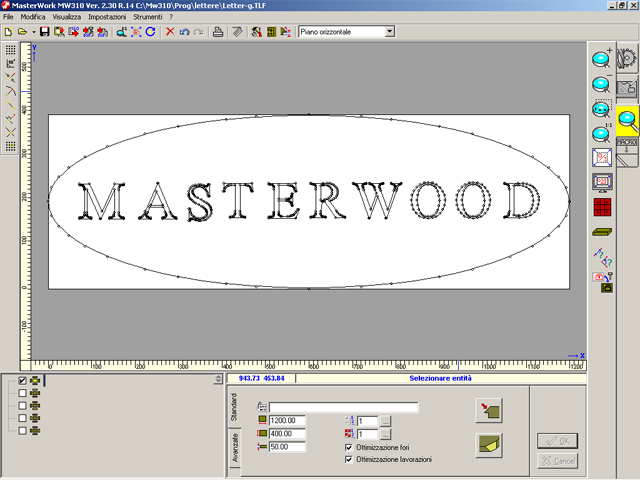Click the greyed redo arrow icon
Screen dimensions: 640x480
point(199,32)
